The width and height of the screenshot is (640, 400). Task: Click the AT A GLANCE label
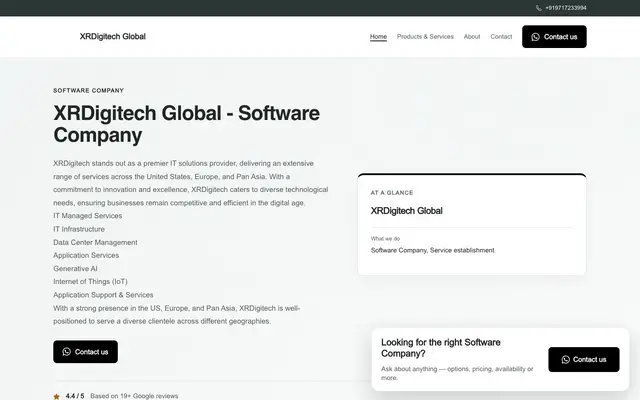(x=392, y=193)
